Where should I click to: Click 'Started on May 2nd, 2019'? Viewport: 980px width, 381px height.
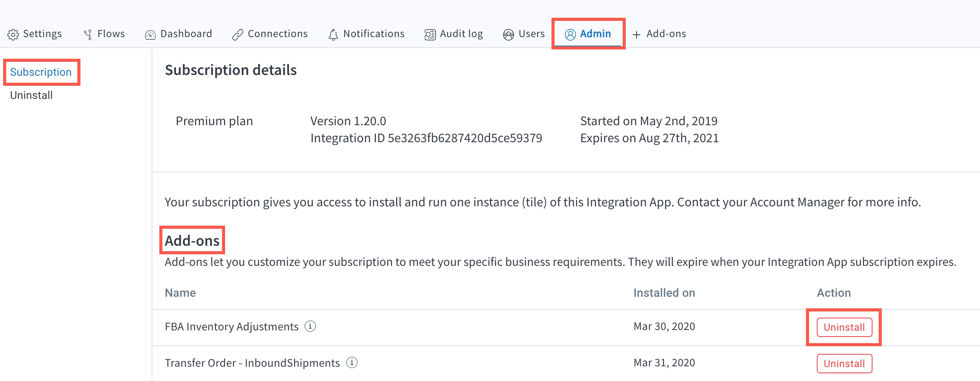pos(649,121)
